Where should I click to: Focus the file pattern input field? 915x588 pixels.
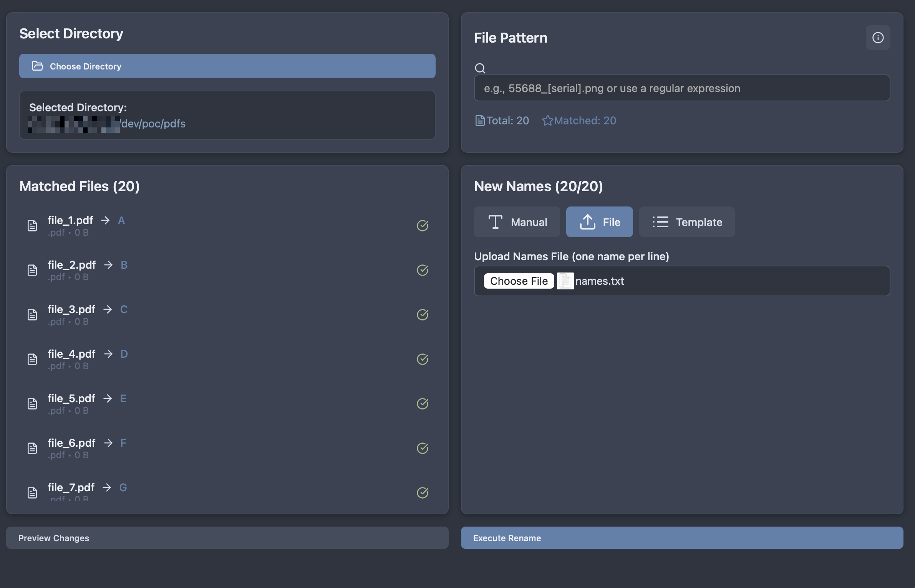coord(682,88)
